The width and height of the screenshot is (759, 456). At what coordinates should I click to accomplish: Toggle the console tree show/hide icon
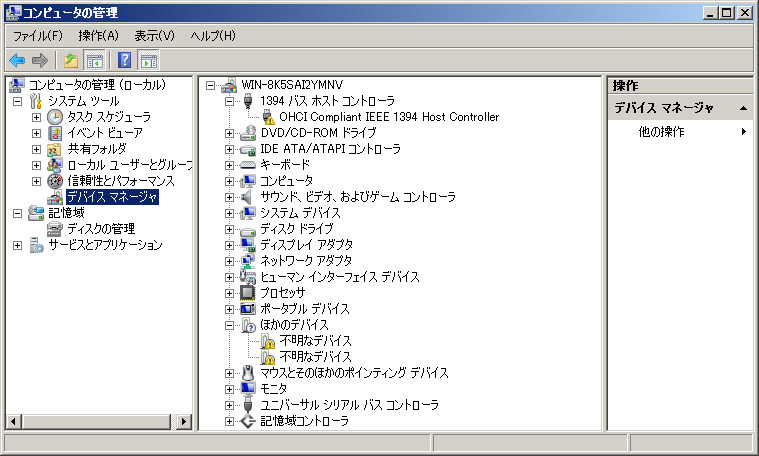94,61
